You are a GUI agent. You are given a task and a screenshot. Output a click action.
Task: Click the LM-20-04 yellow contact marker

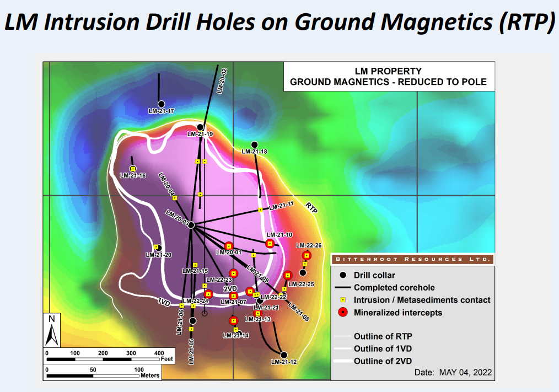coord(175,198)
